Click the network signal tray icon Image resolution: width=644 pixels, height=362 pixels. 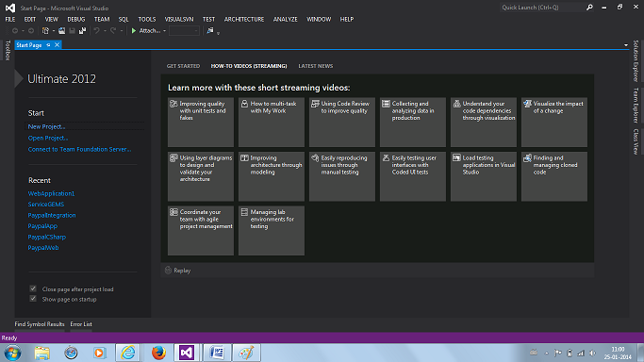coord(581,353)
